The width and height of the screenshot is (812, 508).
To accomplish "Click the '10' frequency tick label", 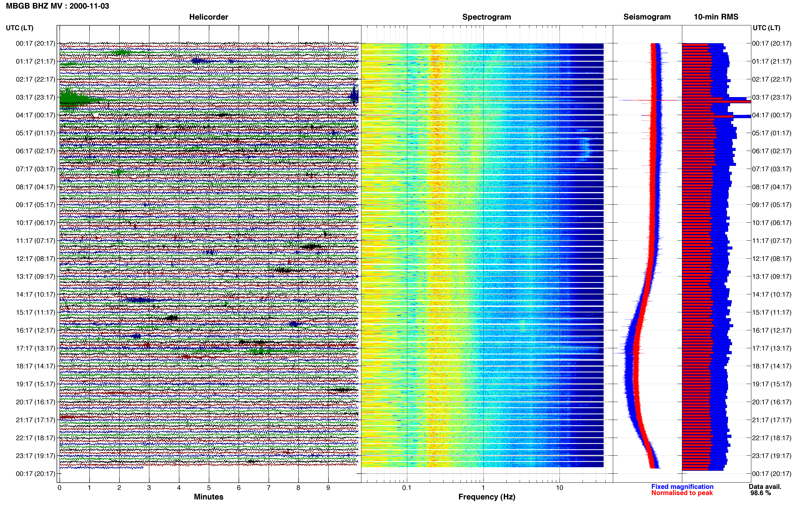I will click(559, 488).
